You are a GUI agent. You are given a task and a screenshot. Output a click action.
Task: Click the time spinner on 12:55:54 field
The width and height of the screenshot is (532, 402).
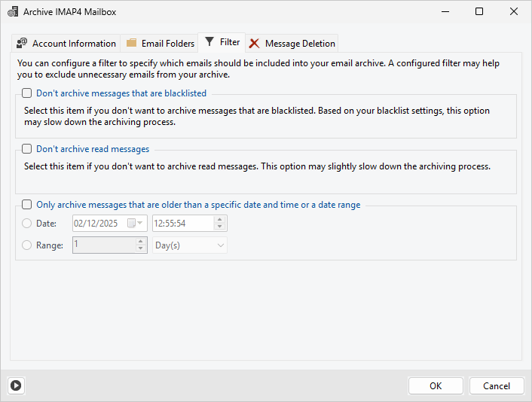coord(220,224)
